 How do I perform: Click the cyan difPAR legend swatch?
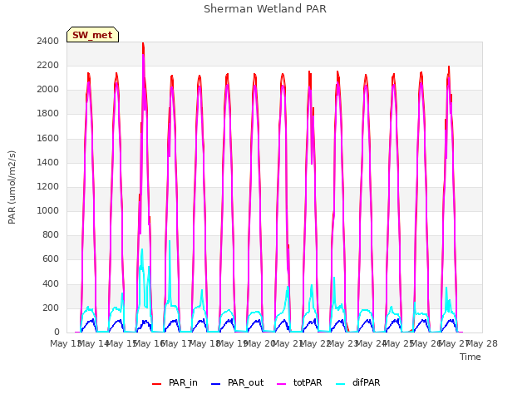point(340,384)
